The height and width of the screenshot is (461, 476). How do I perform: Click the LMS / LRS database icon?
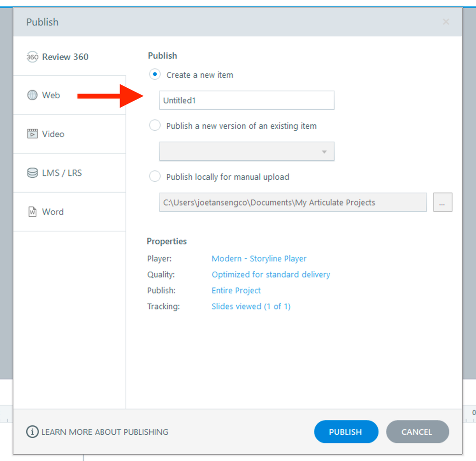point(32,173)
